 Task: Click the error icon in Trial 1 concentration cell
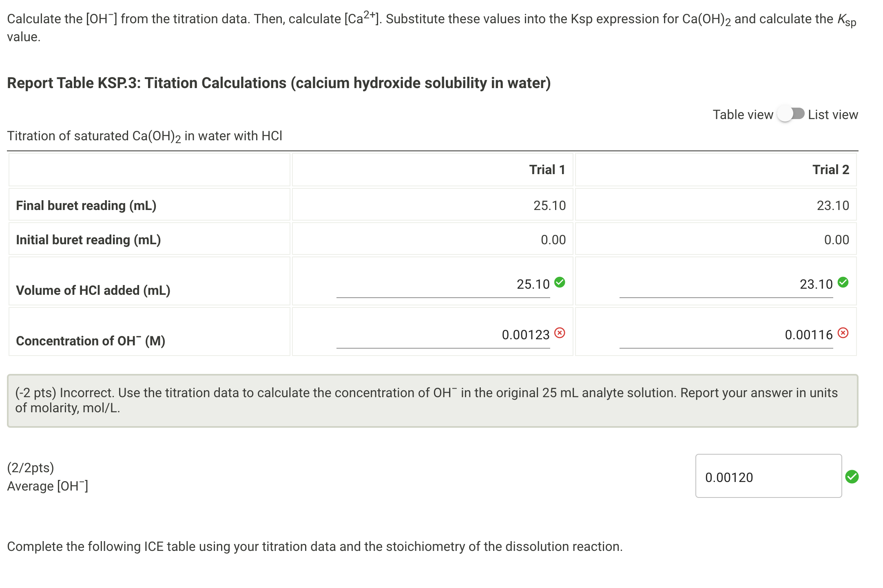coord(559,334)
